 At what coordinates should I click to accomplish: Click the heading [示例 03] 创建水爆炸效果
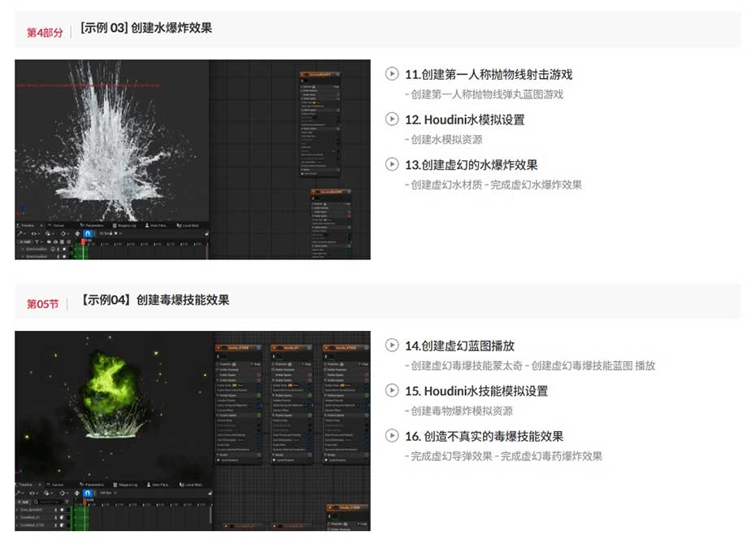click(x=146, y=28)
